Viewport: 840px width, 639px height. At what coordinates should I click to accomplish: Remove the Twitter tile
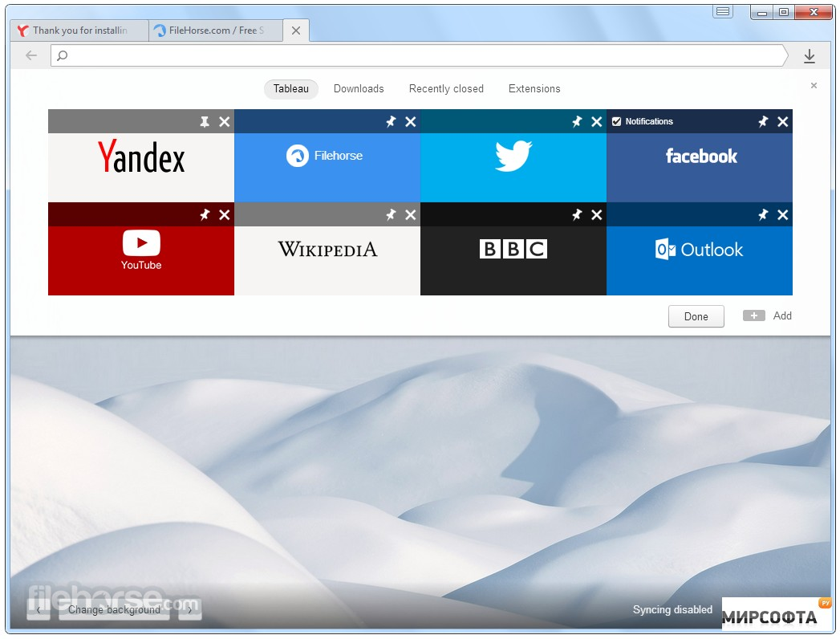point(597,122)
